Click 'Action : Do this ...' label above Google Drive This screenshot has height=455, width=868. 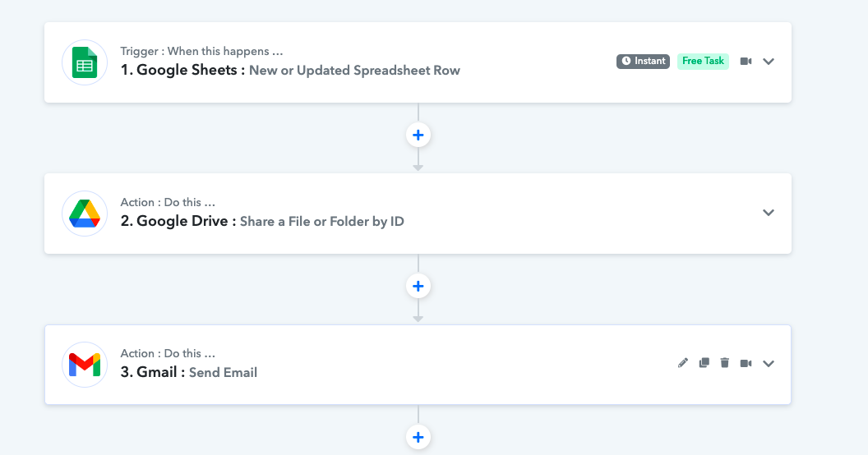tap(168, 202)
